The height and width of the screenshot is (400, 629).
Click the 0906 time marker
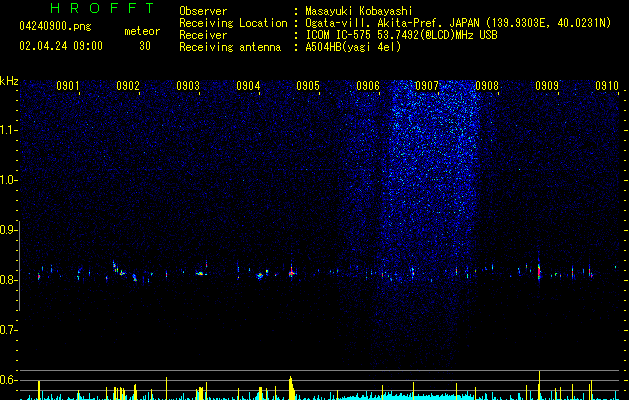[368, 86]
